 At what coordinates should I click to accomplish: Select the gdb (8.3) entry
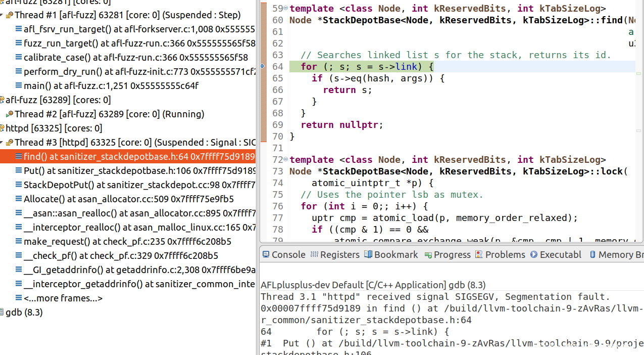pyautogui.click(x=21, y=313)
